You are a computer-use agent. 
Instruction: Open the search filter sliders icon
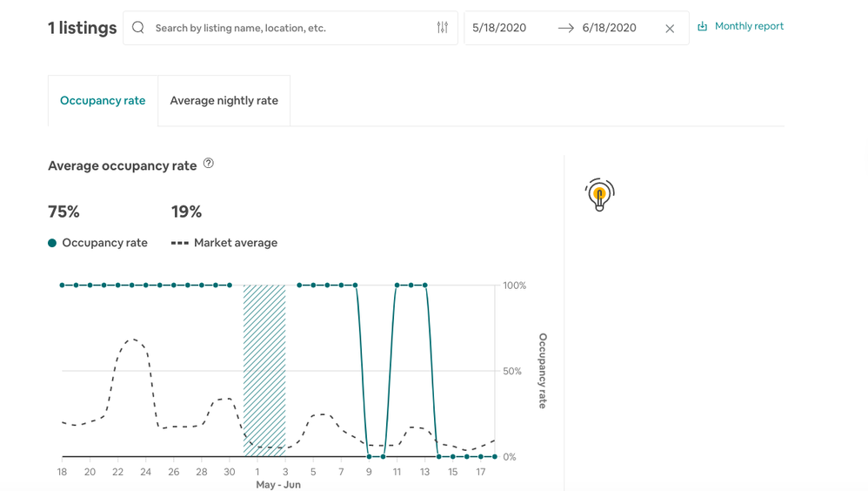[x=442, y=28]
